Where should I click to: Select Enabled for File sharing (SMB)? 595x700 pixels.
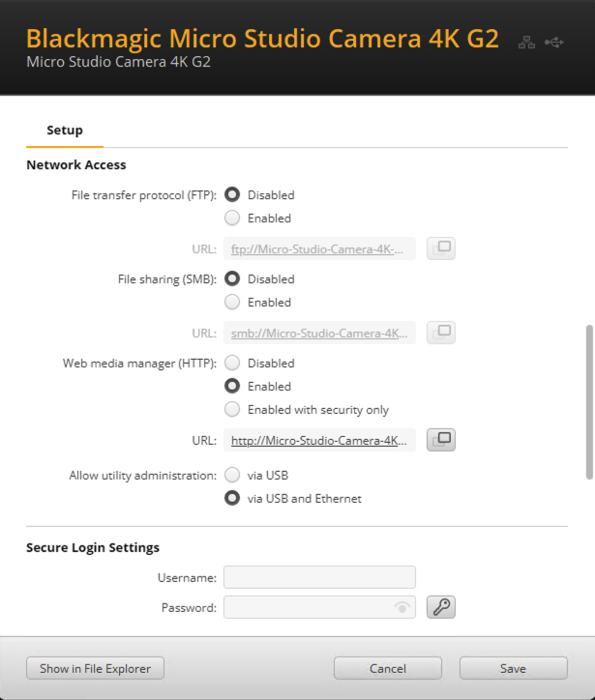(x=232, y=302)
